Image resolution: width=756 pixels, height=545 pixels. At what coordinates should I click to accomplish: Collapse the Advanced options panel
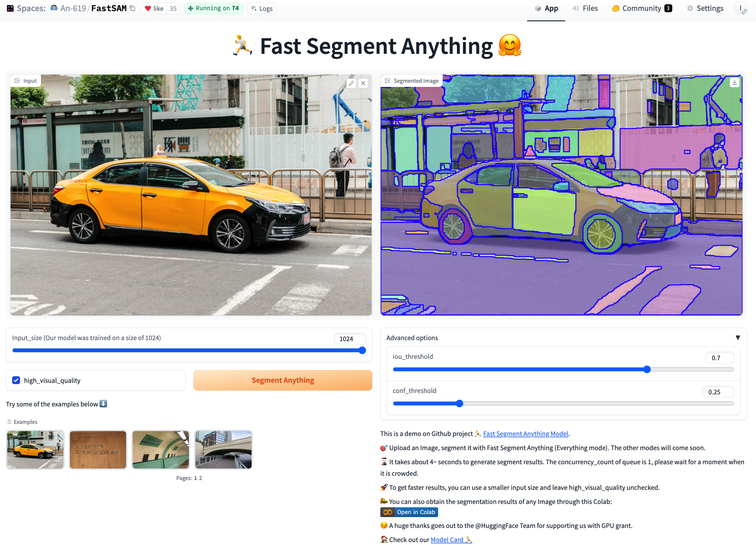point(738,338)
